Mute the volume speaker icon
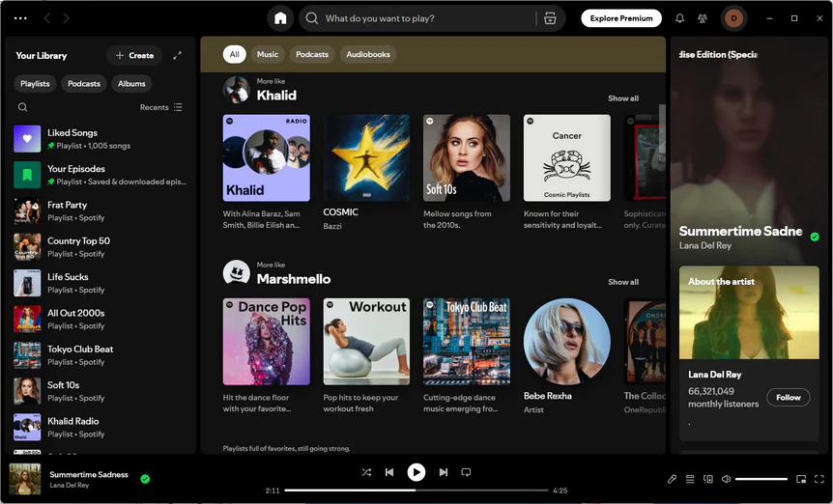The image size is (833, 504). [x=726, y=479]
